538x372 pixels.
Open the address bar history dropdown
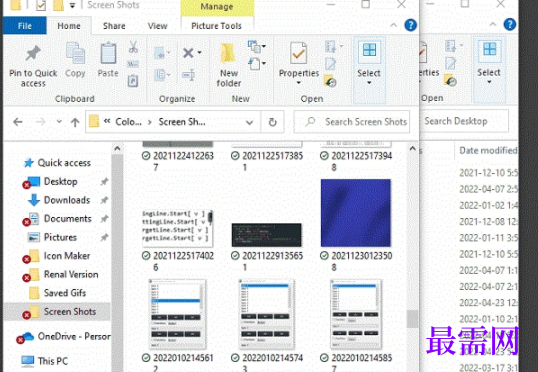249,122
